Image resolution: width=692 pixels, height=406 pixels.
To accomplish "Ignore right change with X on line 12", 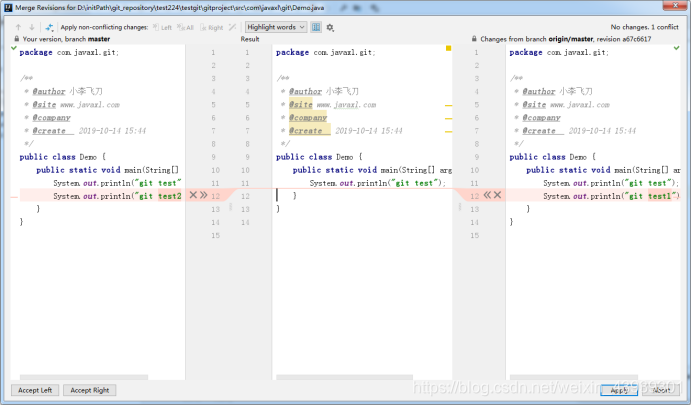I will pos(497,195).
